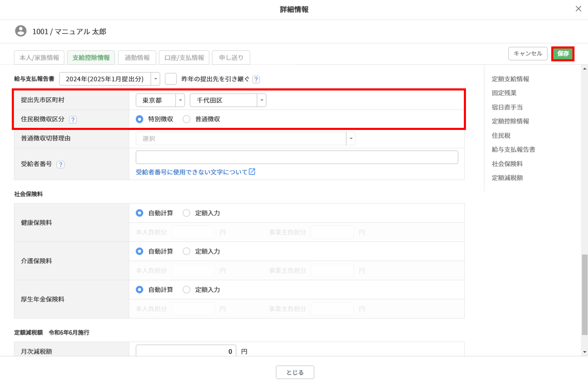Click the 健康保険料 本人負担分 field

click(x=193, y=232)
